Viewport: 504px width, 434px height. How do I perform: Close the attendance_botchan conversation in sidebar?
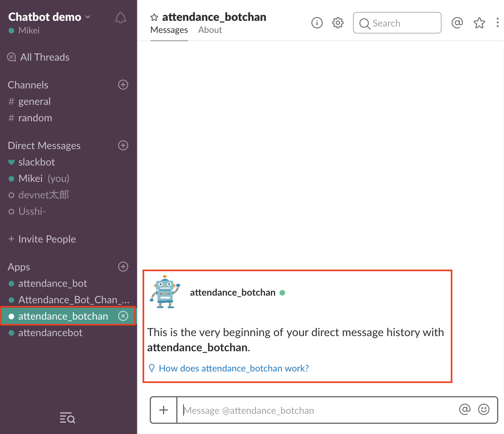tap(123, 316)
